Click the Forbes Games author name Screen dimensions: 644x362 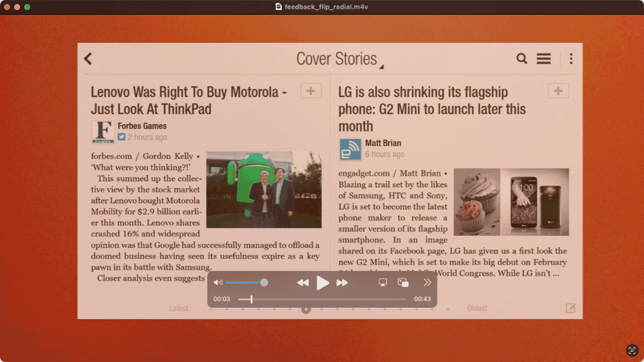[142, 126]
